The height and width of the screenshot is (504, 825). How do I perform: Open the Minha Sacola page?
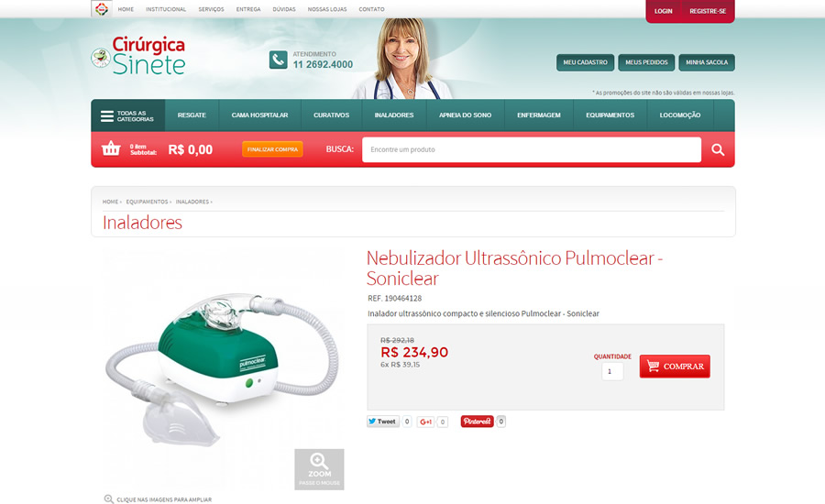(707, 62)
